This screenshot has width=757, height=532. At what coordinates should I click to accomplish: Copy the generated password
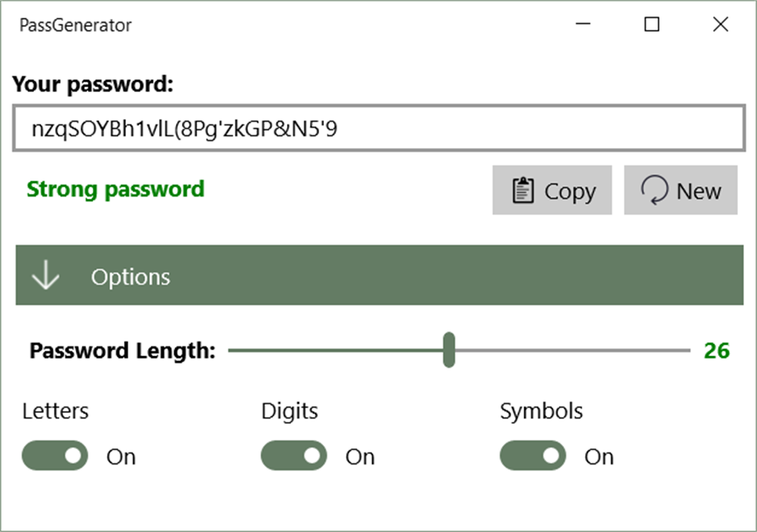[552, 190]
